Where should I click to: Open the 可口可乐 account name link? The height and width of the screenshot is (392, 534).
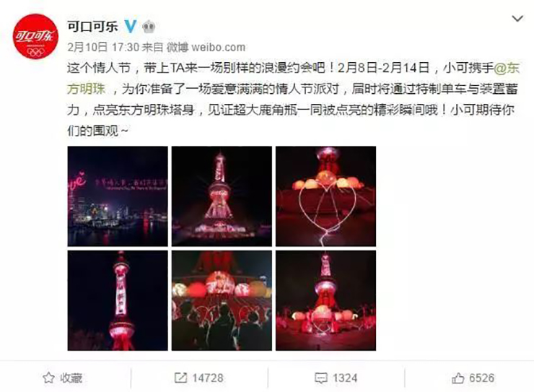coord(92,26)
